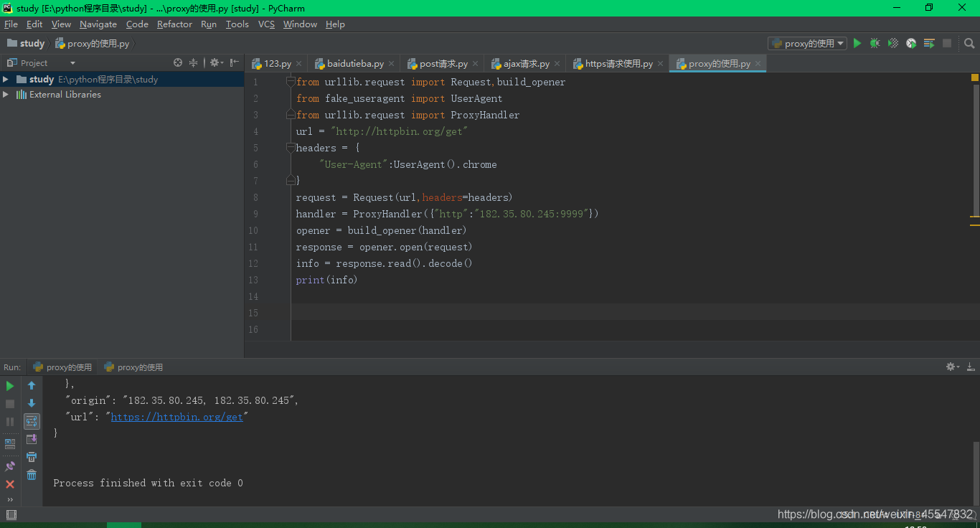
Task: Open the Navigate menu
Action: pyautogui.click(x=98, y=24)
